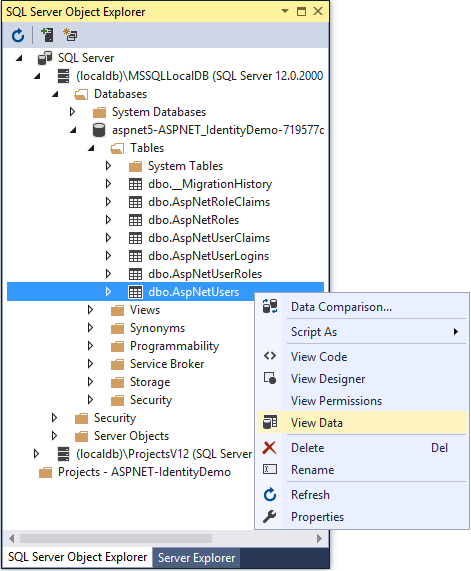This screenshot has width=471, height=571.
Task: Expand the Programmability folder
Action: pos(90,346)
